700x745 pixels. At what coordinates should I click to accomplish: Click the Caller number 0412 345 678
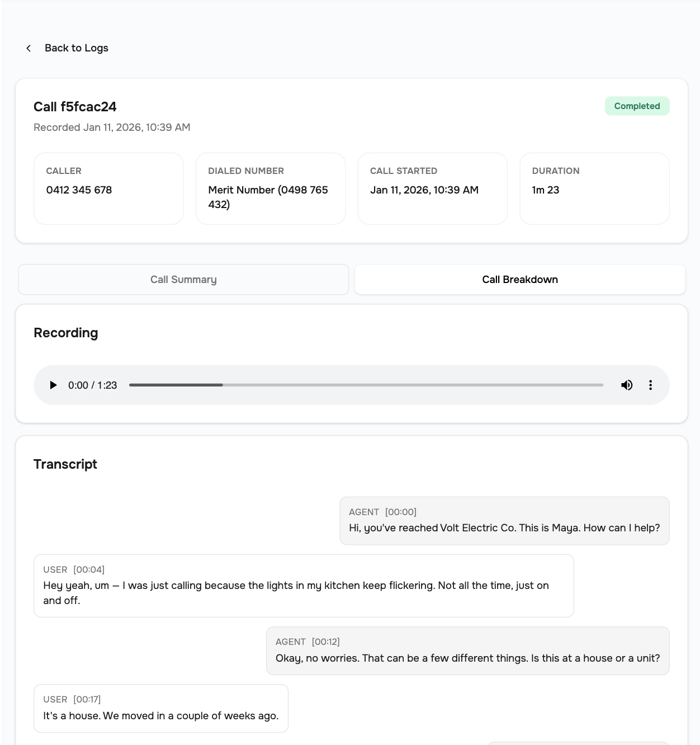(x=79, y=190)
